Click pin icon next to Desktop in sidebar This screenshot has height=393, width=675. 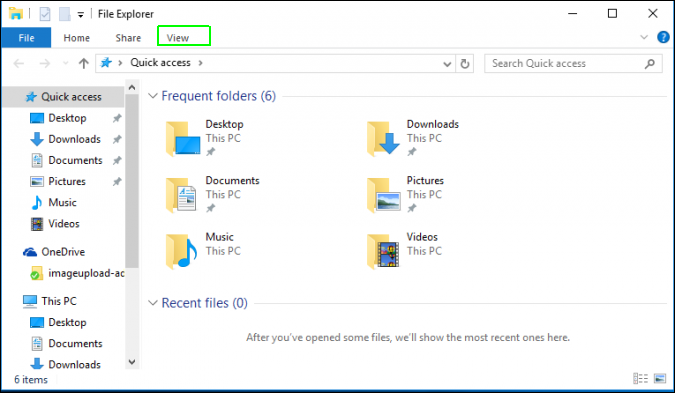(117, 118)
